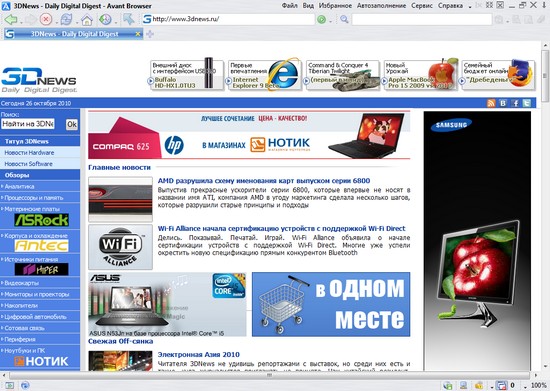Open the RSS feed orange icon

(491, 103)
